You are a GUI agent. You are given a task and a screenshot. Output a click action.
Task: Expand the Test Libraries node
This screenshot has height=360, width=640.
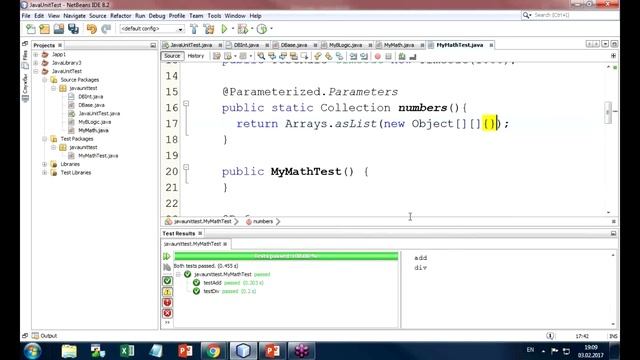44,173
